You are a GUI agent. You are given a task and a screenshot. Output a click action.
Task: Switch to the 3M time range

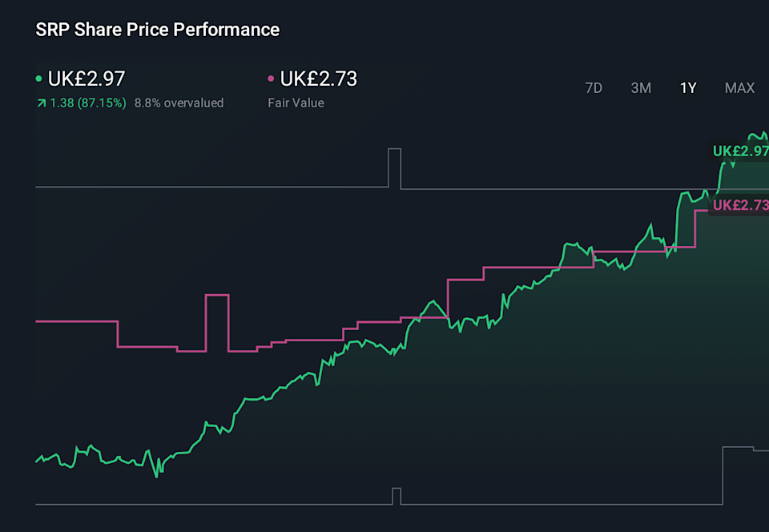point(641,88)
